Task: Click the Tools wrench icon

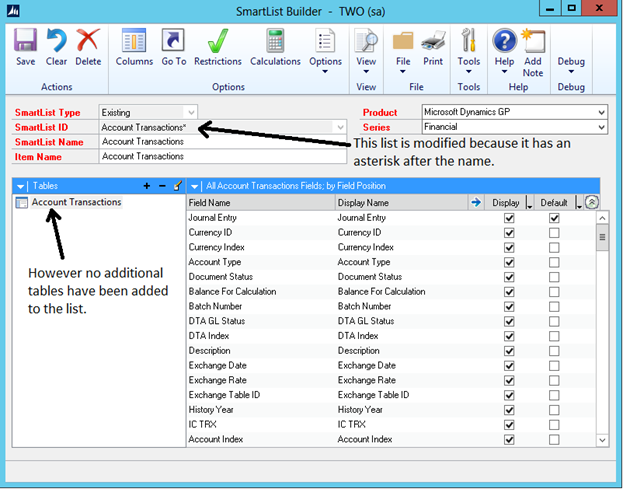Action: pyautogui.click(x=468, y=40)
